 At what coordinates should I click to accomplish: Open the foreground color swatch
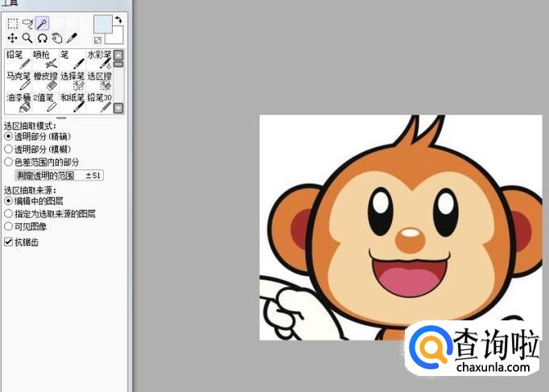103,24
